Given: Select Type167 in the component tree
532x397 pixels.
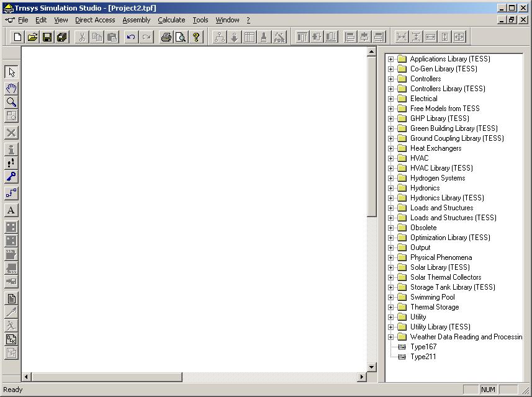Looking at the screenshot, I should [423, 347].
